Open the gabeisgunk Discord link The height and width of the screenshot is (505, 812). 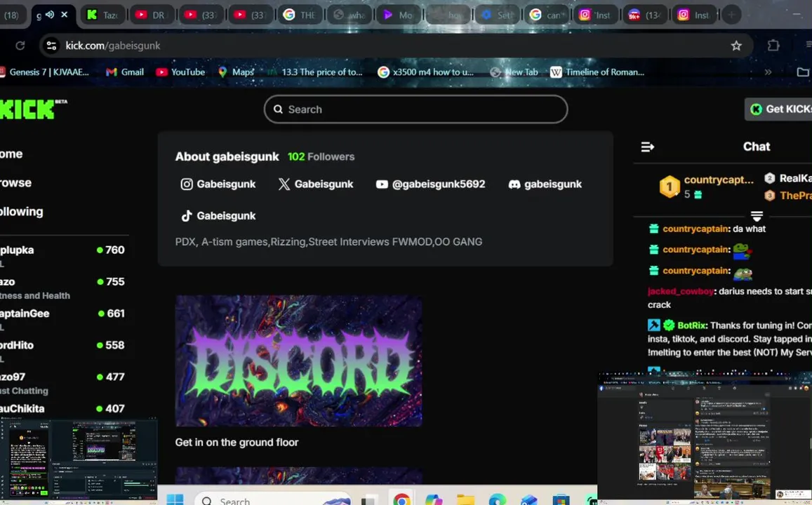coord(545,184)
